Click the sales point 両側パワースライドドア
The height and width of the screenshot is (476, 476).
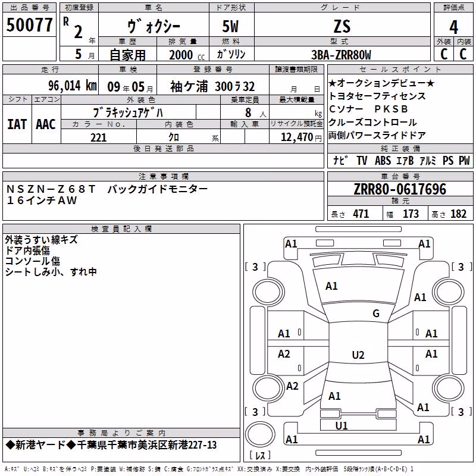point(377,135)
